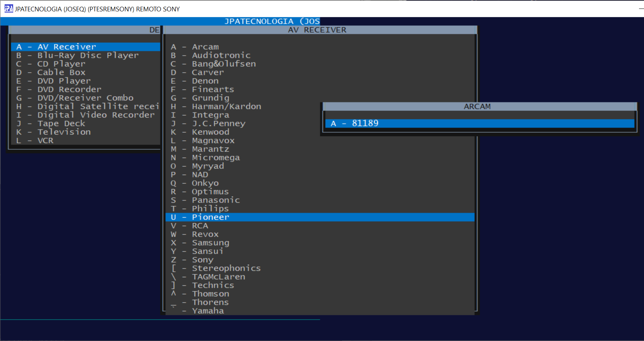Click the JPA application icon in title bar

[x=9, y=9]
